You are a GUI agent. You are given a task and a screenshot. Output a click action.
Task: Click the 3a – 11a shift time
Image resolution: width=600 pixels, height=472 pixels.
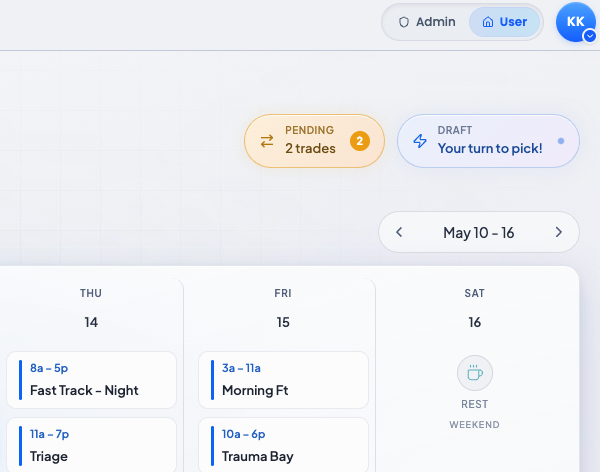(241, 368)
